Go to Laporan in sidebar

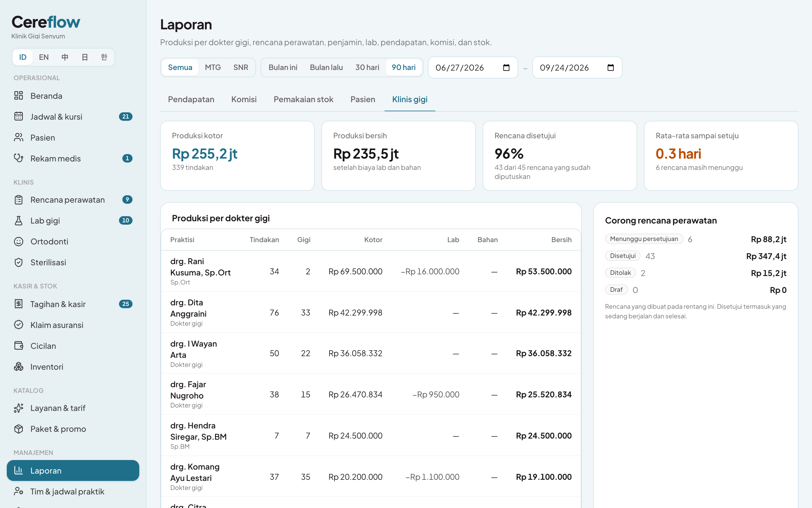tap(73, 470)
